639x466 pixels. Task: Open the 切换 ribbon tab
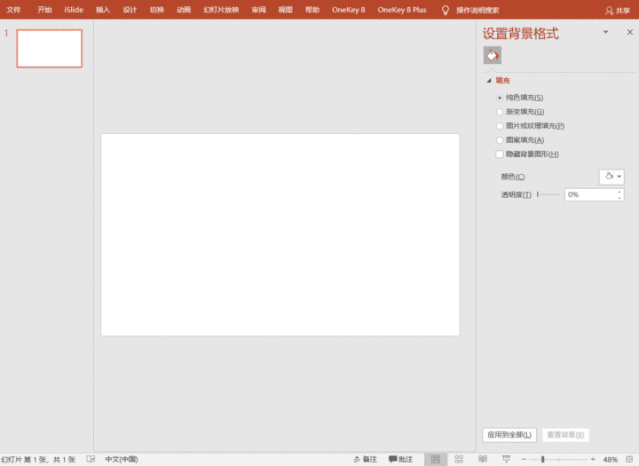(156, 10)
